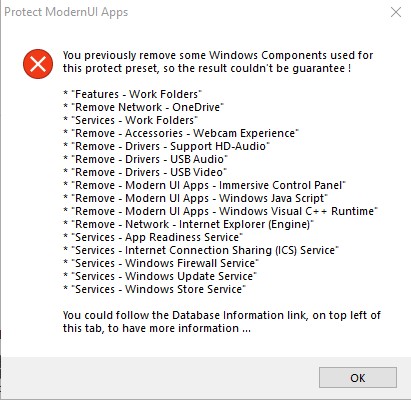Select the Internet Explorer (Engine) line
Screen dimensions: 411x400
pyautogui.click(x=189, y=224)
